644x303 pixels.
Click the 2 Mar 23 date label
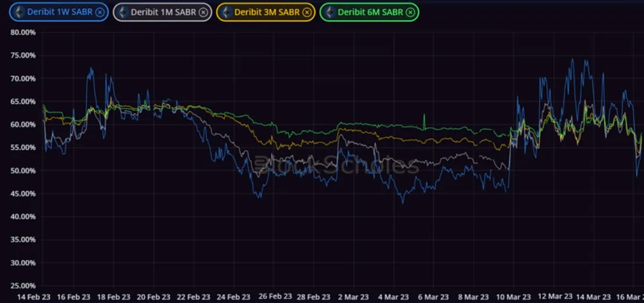point(354,297)
